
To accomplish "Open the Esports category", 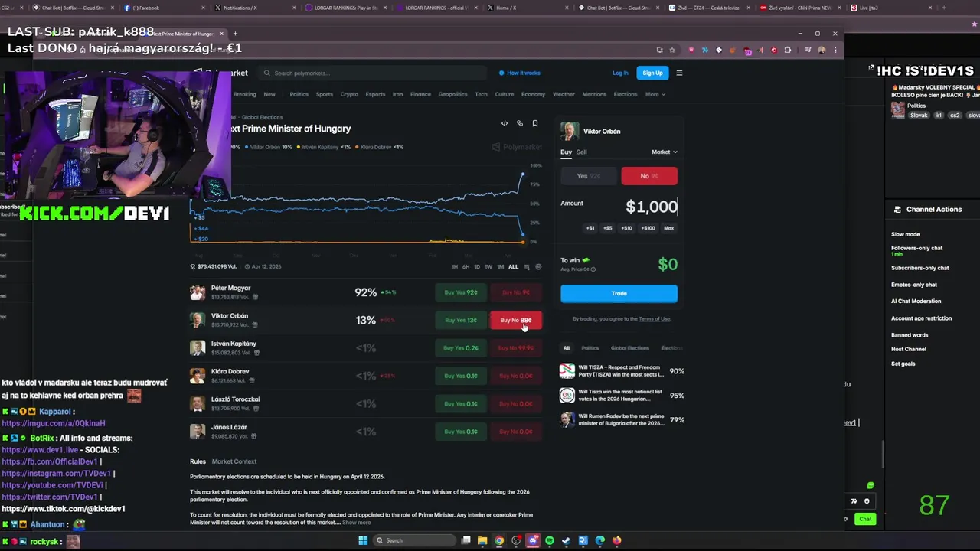I will [375, 94].
